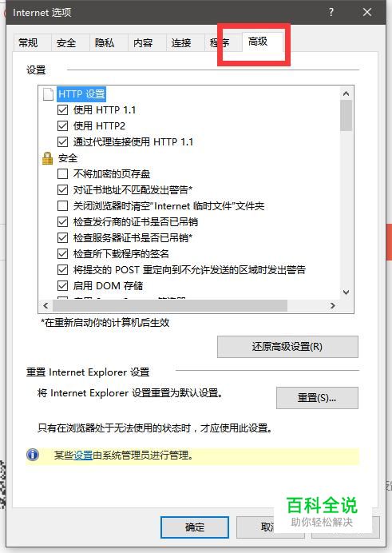Select the 连接 tab

point(181,43)
